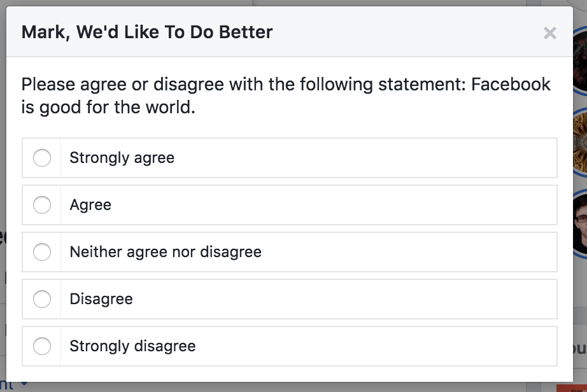This screenshot has height=392, width=587.
Task: Expand the dropdown arrow below the dialog
Action: pyautogui.click(x=24, y=384)
